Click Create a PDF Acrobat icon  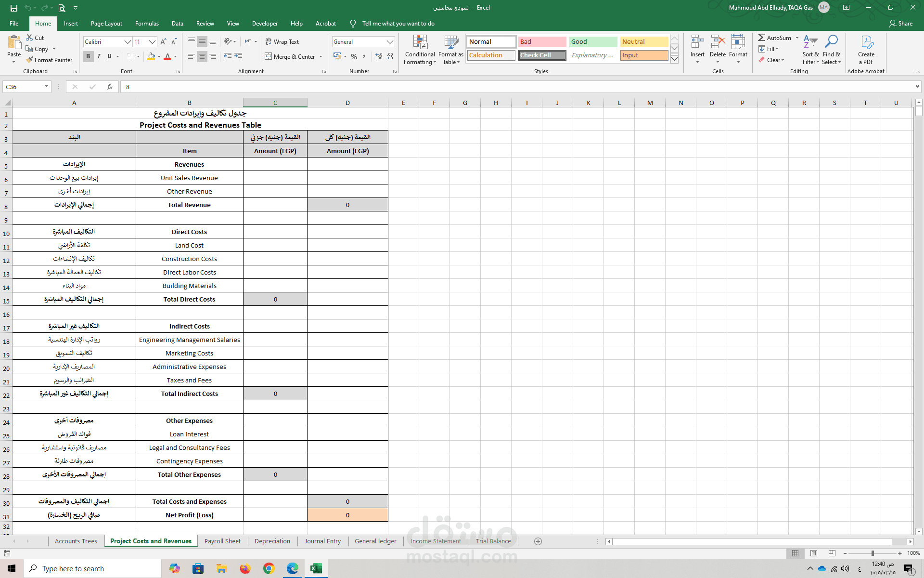coord(866,43)
